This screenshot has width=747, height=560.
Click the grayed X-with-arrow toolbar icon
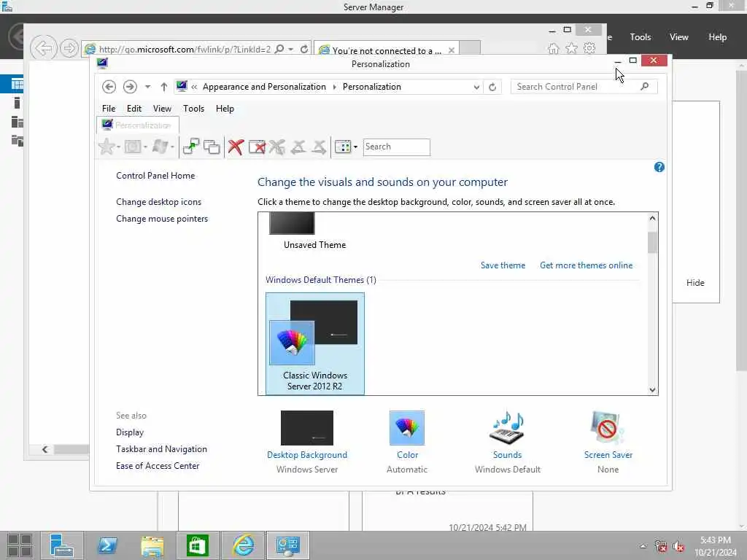point(276,147)
